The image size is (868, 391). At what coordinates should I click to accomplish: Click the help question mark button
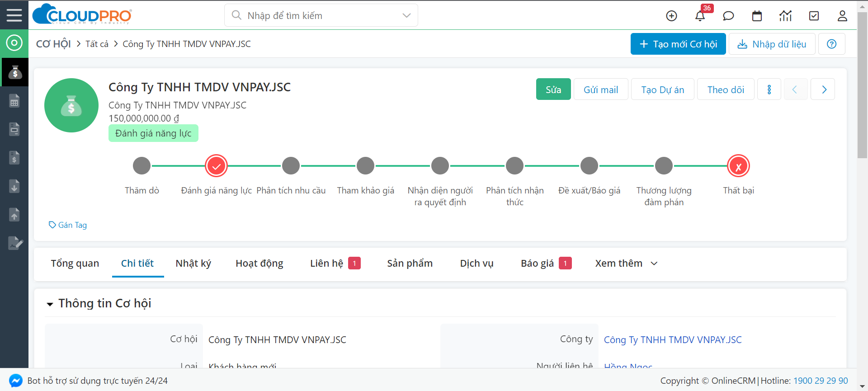(831, 44)
